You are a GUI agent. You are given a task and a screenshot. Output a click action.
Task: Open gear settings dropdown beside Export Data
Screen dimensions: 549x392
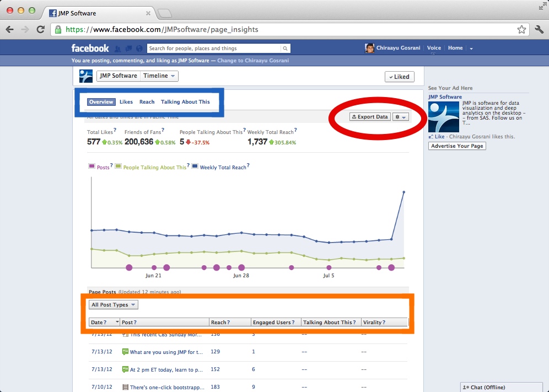(x=401, y=117)
